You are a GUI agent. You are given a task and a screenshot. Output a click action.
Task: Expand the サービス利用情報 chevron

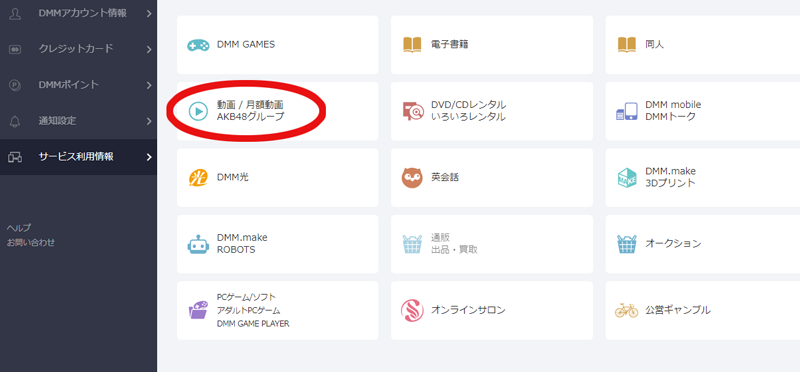[x=148, y=157]
